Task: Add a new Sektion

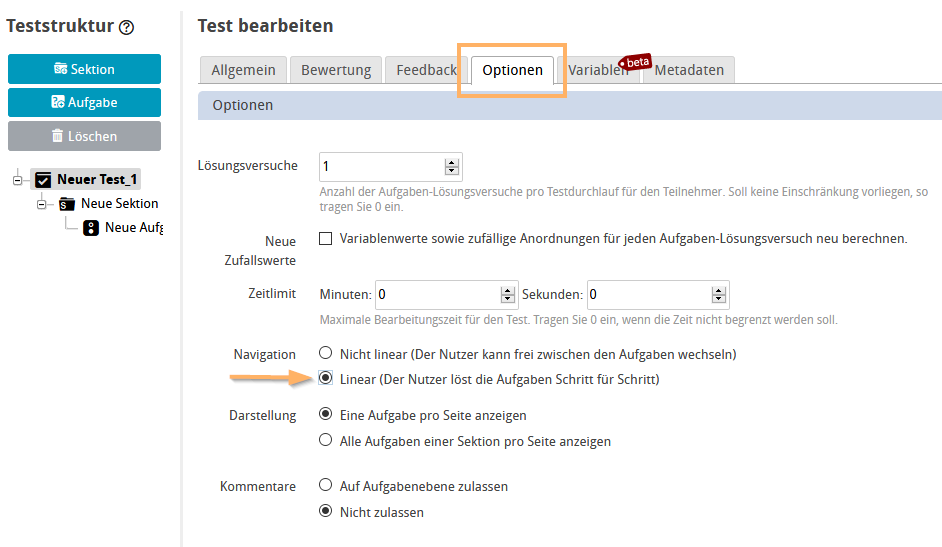Action: 84,69
